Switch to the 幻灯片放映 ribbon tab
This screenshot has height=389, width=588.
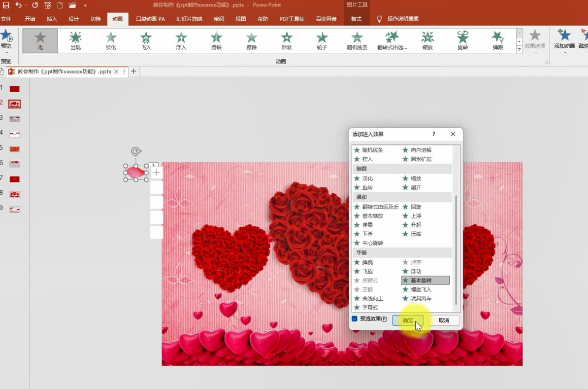pos(190,19)
